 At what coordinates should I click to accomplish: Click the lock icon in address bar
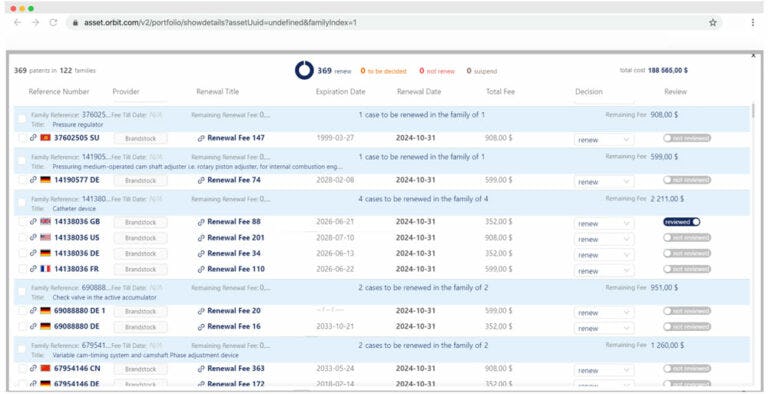[x=75, y=23]
